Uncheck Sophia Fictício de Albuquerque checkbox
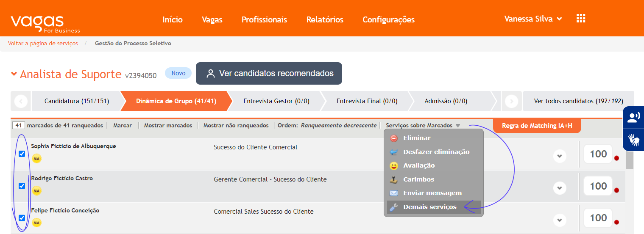Viewport: 644px width, 234px height. (x=22, y=154)
